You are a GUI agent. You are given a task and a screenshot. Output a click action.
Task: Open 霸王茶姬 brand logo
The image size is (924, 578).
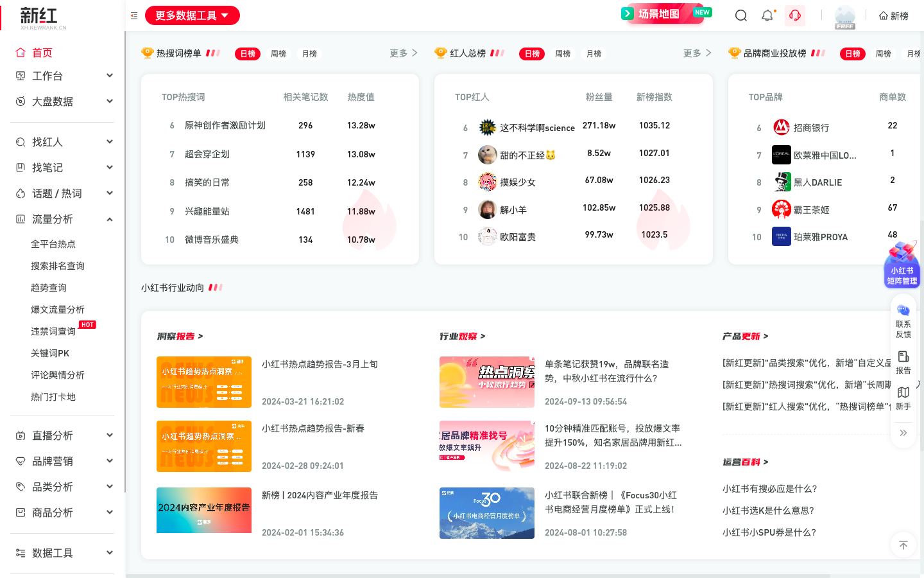(782, 209)
